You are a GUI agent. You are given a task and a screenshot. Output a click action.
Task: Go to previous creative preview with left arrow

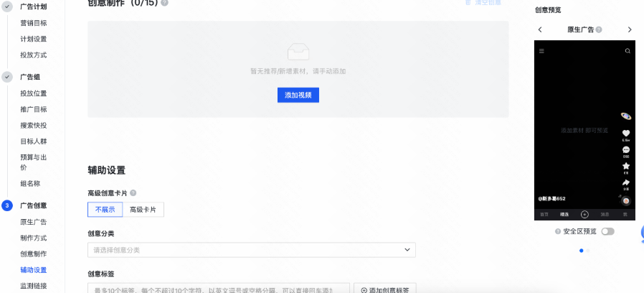point(540,29)
